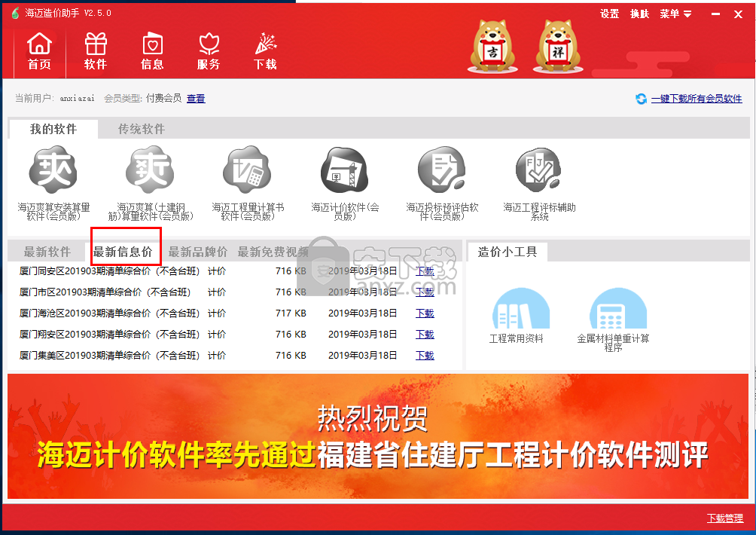Image resolution: width=756 pixels, height=535 pixels.
Task: Download 厦门集美区201903期清单综合价
Action: click(425, 356)
